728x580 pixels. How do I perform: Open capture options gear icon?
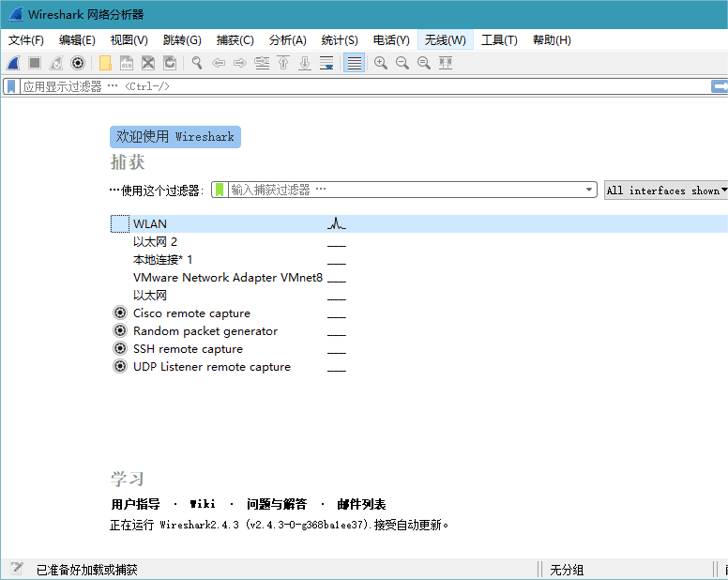(x=78, y=63)
